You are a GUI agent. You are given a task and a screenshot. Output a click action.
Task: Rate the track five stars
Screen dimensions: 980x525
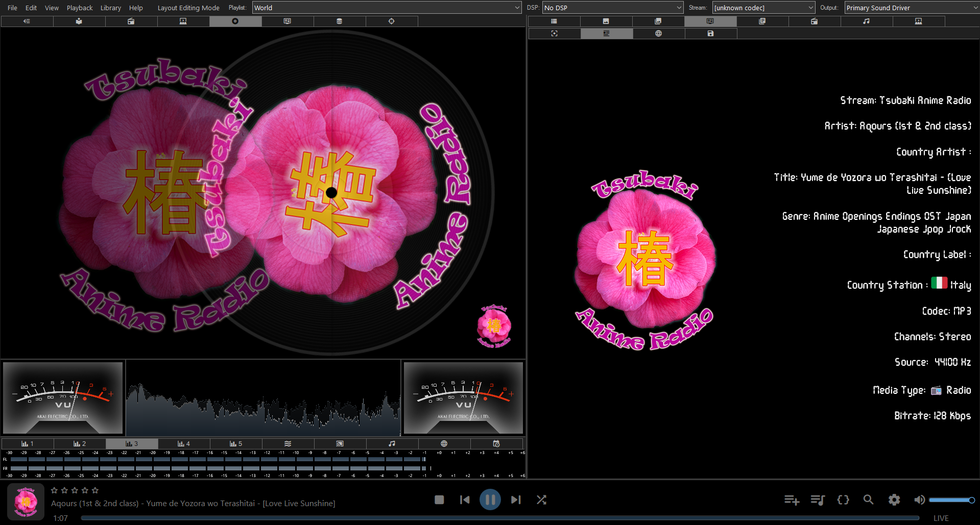pyautogui.click(x=95, y=490)
